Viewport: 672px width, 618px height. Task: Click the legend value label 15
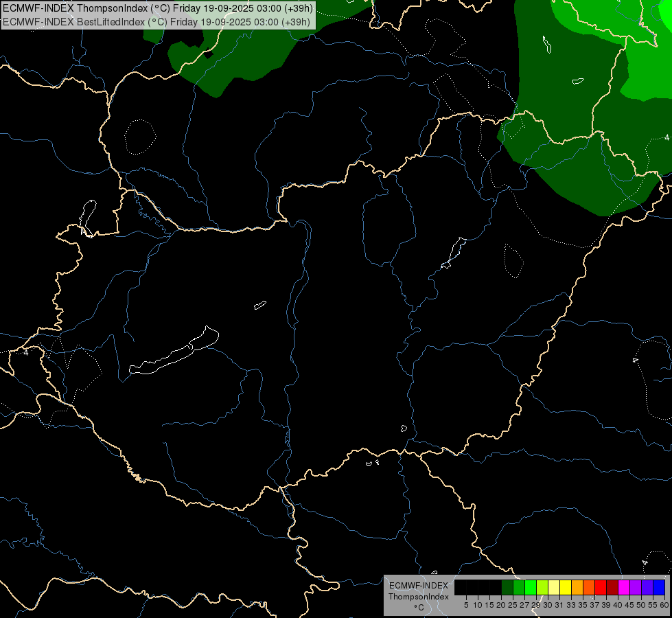coord(489,605)
